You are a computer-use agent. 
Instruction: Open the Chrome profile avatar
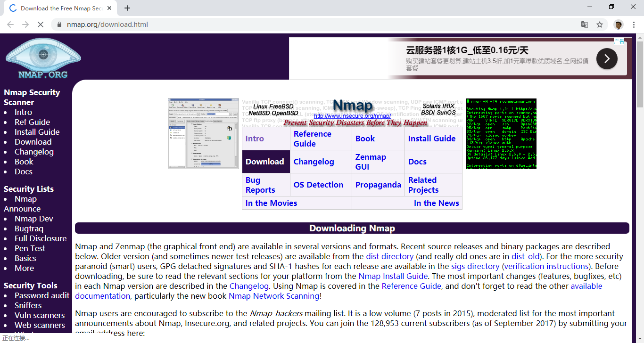tap(619, 24)
